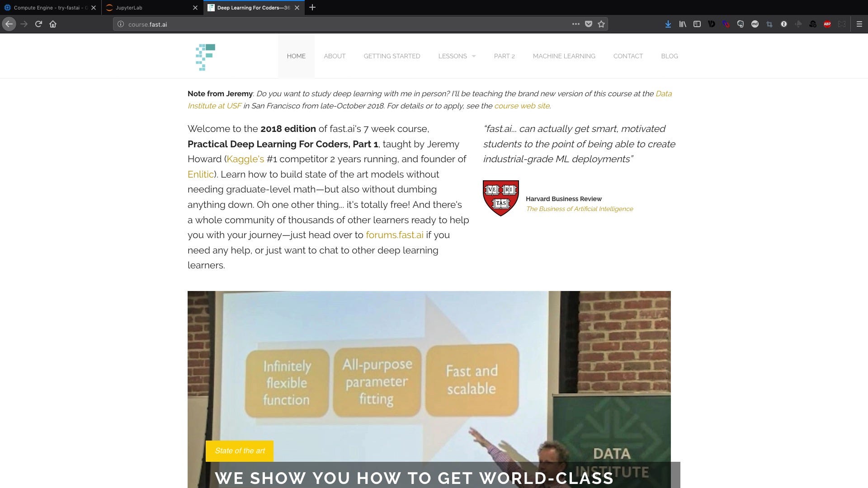The width and height of the screenshot is (868, 488).
Task: Expand the LESSONS dropdown menu
Action: click(x=457, y=56)
